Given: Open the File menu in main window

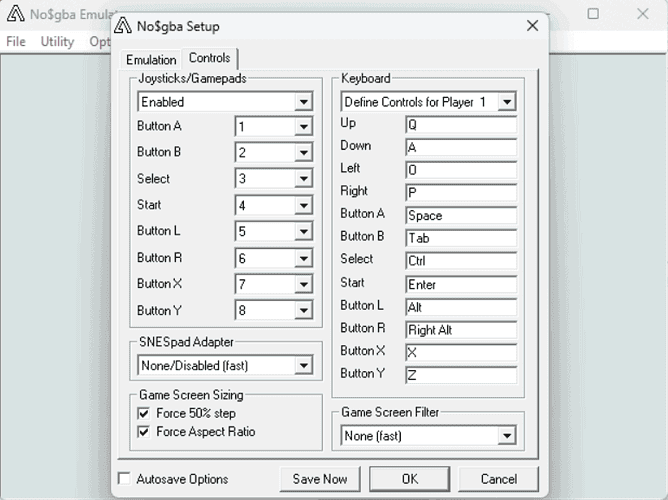Looking at the screenshot, I should click(16, 41).
